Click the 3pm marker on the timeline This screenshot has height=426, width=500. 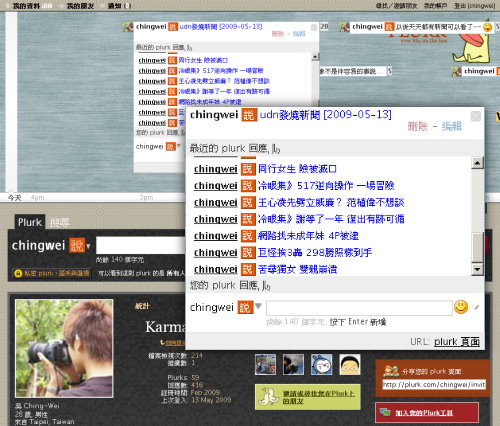click(147, 198)
